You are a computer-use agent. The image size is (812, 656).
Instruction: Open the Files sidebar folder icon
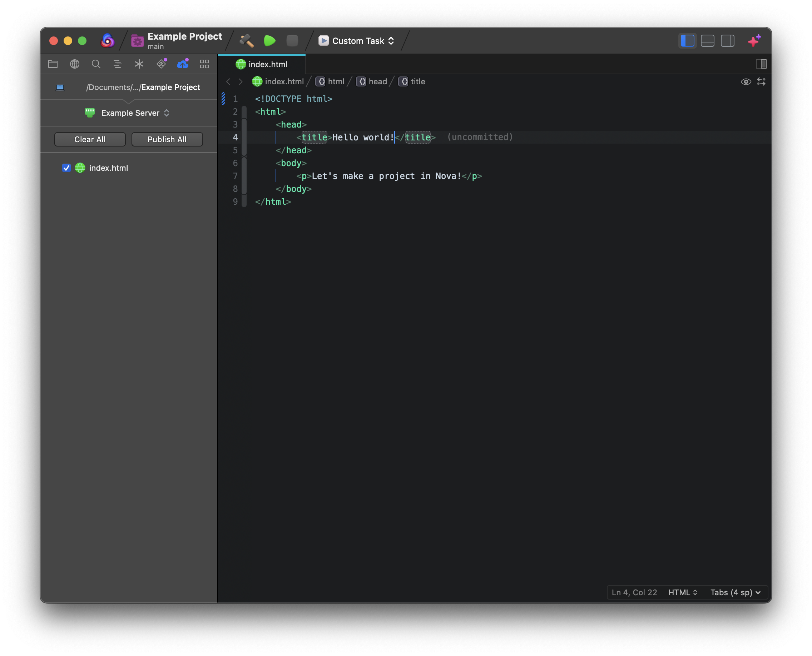53,64
